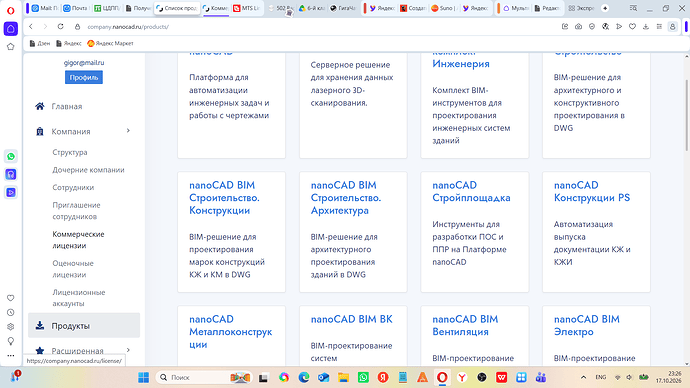690x388 pixels.
Task: Open the browser profile icon in toolbar
Action: 672,27
